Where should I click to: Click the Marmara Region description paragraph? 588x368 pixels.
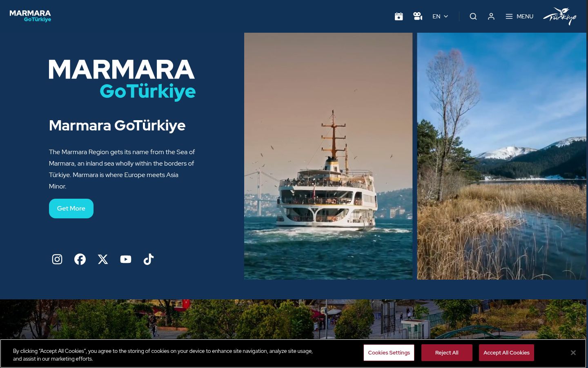122,169
